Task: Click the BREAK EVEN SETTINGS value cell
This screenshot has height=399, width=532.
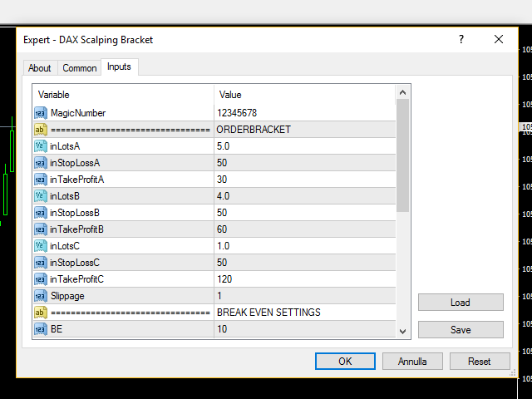Action: tap(305, 313)
